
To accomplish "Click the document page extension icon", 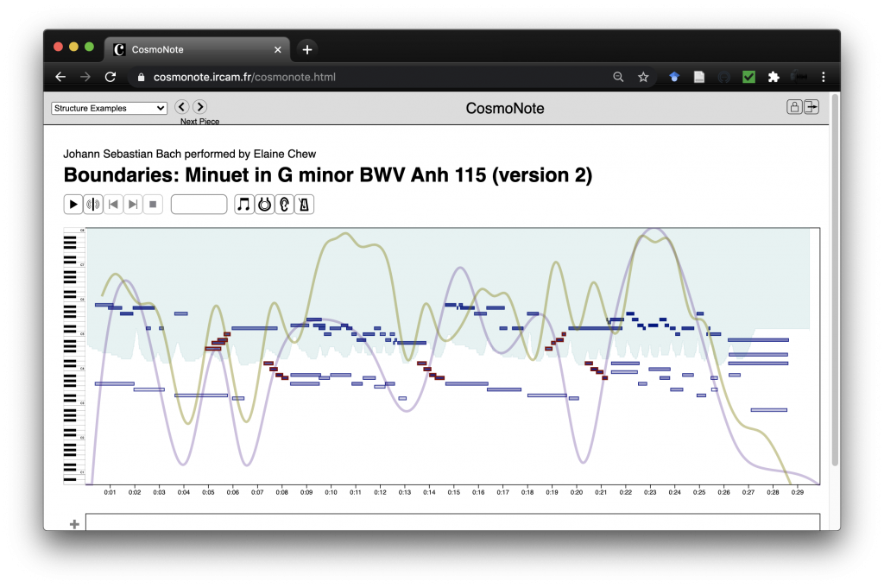I will click(699, 77).
